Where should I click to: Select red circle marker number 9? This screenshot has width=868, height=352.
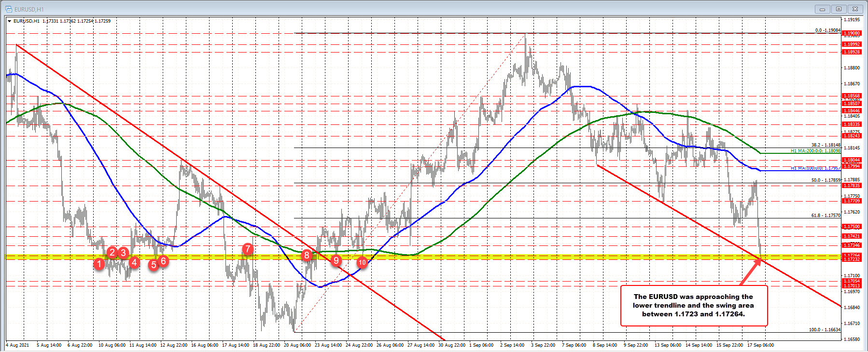tap(336, 260)
